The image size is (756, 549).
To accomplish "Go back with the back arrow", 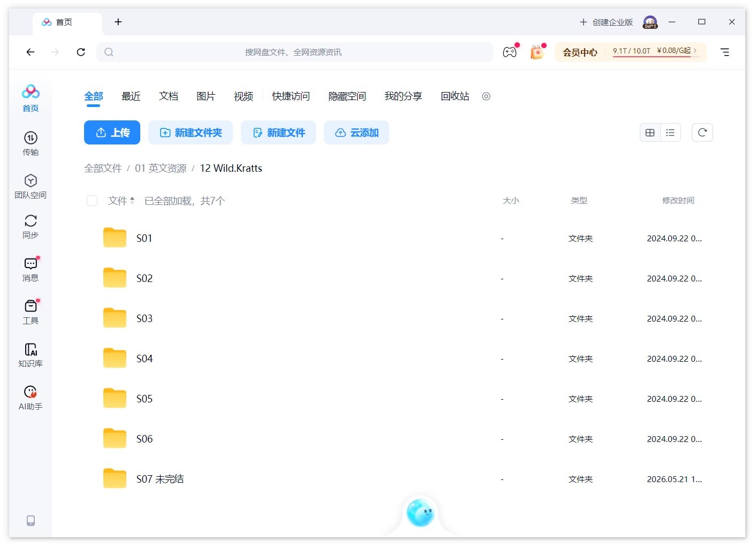I will [x=31, y=52].
